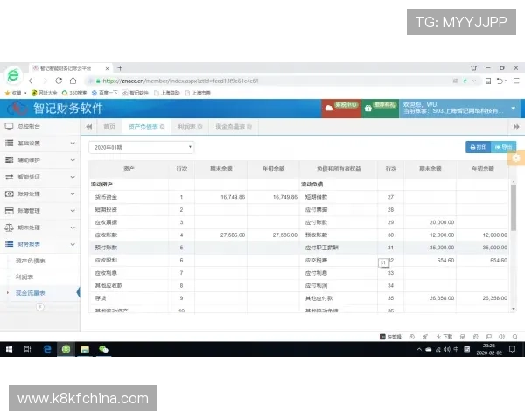The width and height of the screenshot is (525, 420).
Task: Open the 360 browser logo menu
Action: [13, 75]
